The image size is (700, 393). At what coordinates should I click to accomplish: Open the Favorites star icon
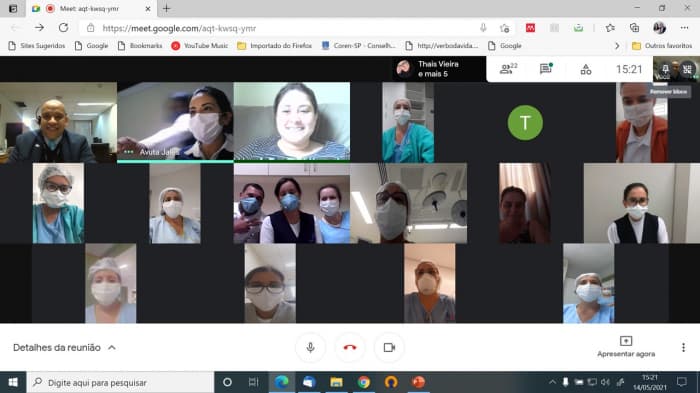[610, 28]
